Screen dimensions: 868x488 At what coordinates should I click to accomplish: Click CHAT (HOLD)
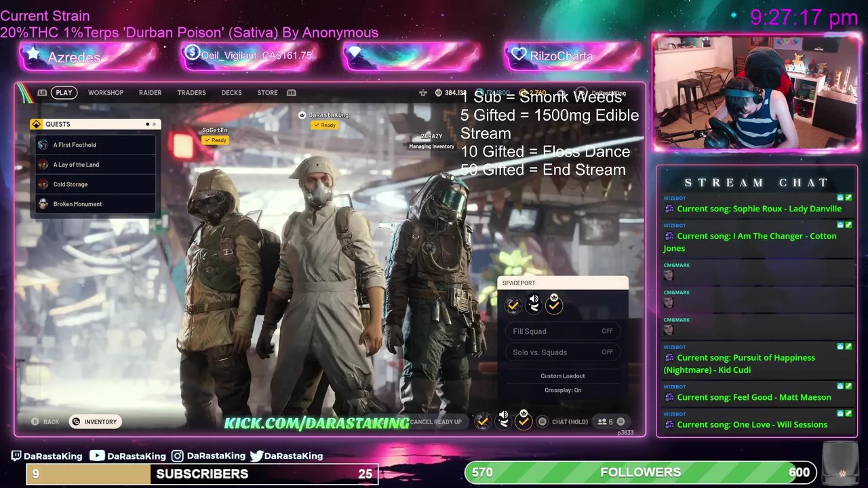pyautogui.click(x=563, y=422)
